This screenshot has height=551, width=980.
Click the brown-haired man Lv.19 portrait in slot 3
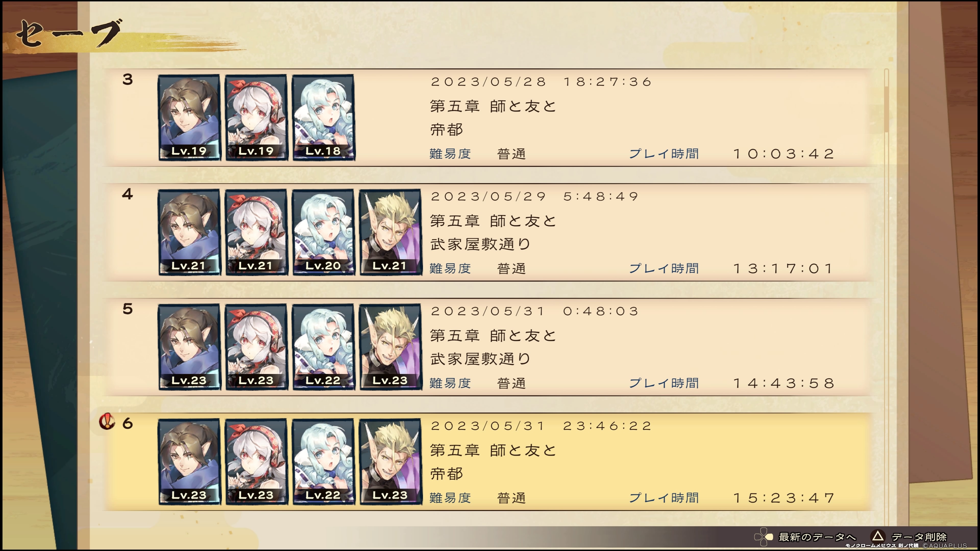tap(189, 117)
